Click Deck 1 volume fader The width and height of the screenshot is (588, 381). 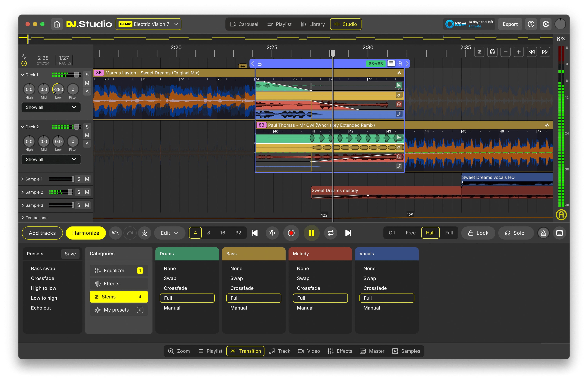click(77, 75)
